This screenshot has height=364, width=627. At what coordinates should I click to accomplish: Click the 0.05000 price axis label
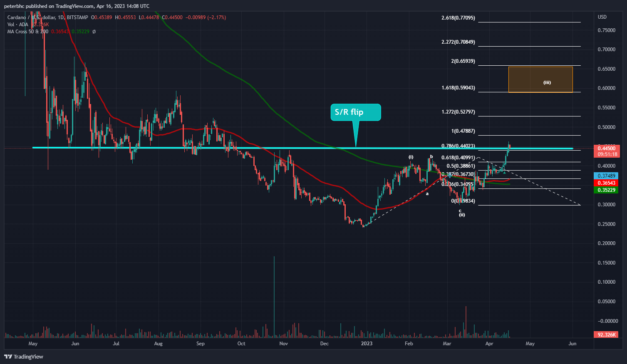pos(606,302)
